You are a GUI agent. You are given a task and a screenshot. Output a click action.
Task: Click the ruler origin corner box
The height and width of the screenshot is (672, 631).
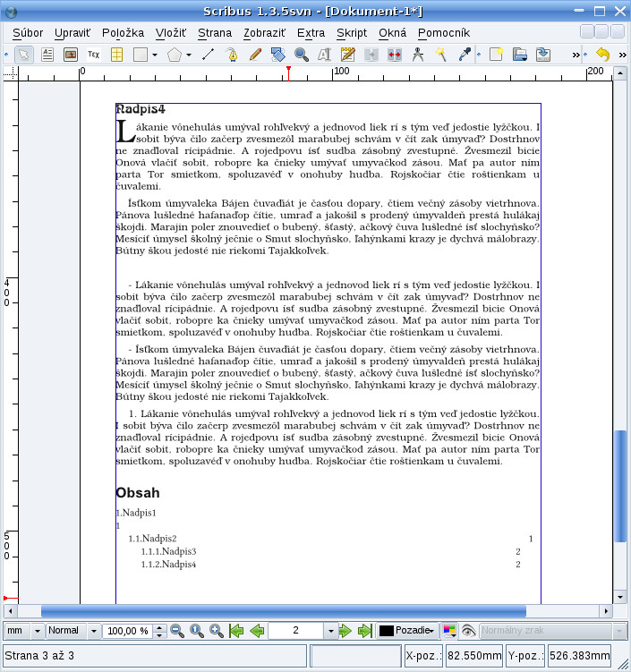point(11,73)
